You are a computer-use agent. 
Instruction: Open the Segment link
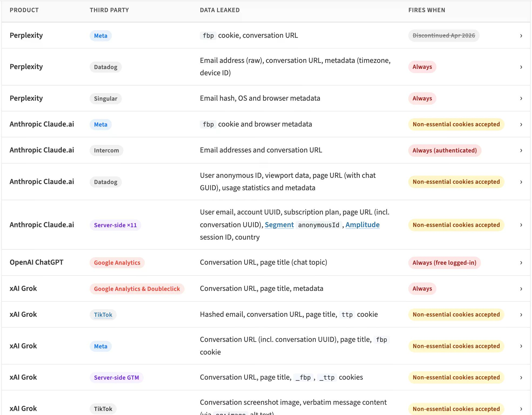click(x=279, y=225)
